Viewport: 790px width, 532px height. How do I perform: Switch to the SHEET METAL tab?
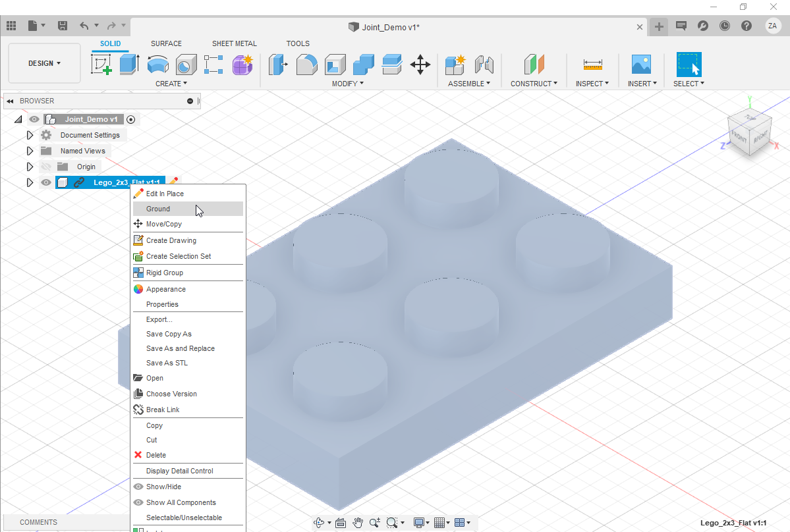(234, 43)
